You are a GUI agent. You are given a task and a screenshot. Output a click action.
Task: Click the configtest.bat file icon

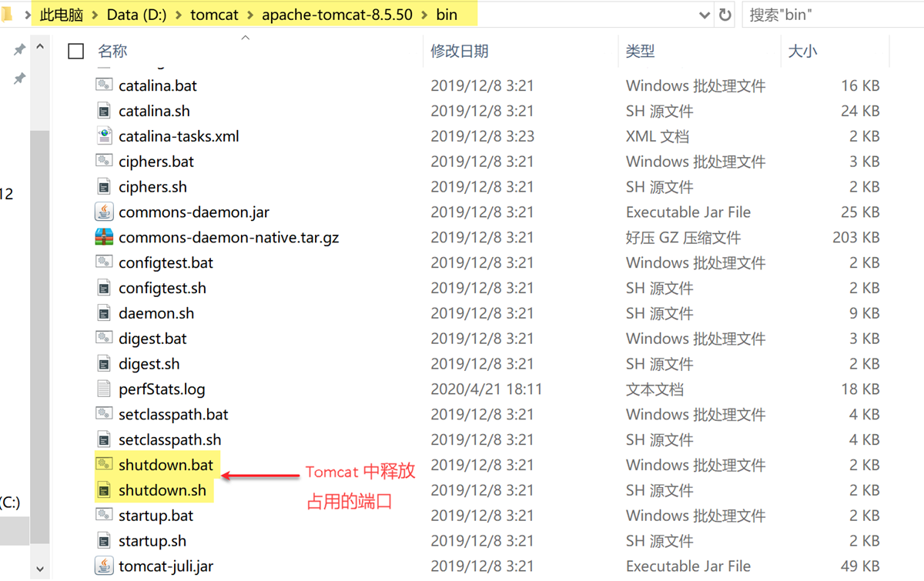point(104,262)
